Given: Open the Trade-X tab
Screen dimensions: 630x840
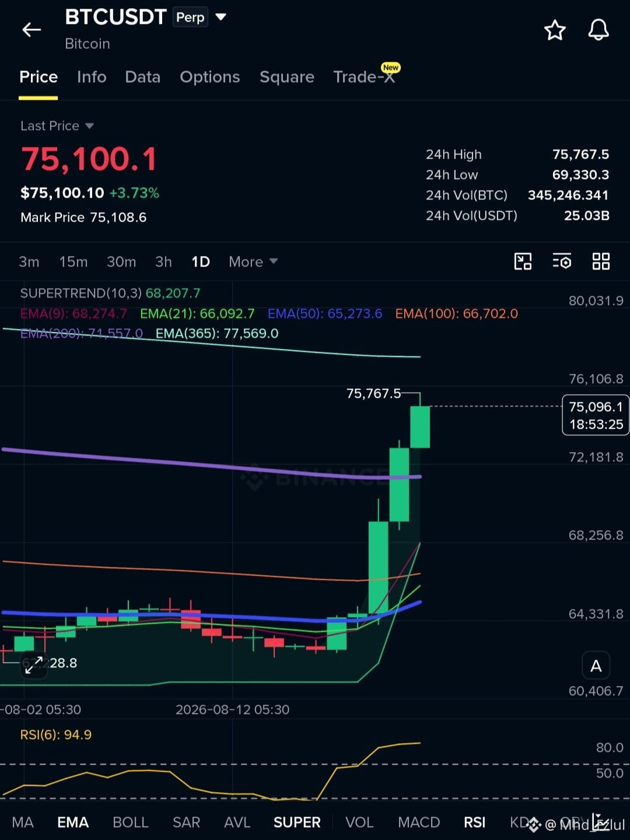Looking at the screenshot, I should pos(365,76).
